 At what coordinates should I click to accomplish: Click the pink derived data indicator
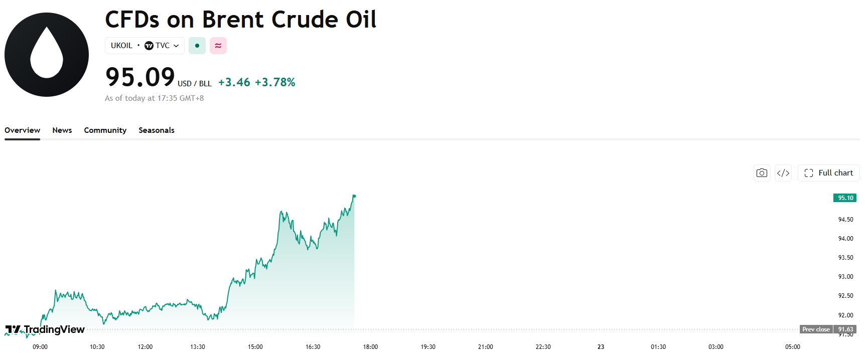pyautogui.click(x=218, y=46)
